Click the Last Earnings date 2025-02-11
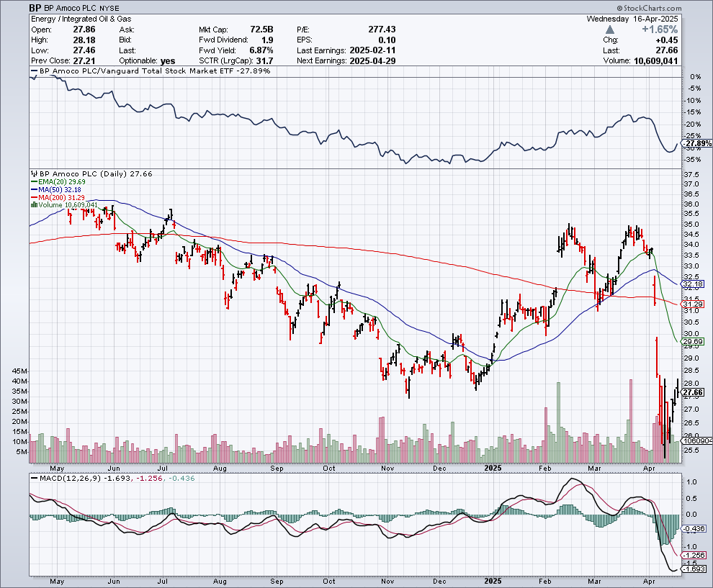The width and height of the screenshot is (713, 588). click(373, 50)
